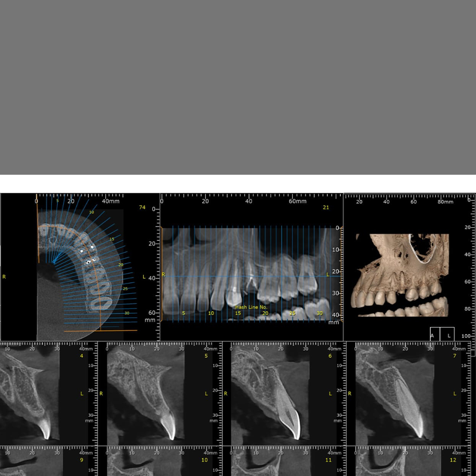This screenshot has width=476, height=476.
Task: Click axial slice number 74 indicator
Action: 142,208
